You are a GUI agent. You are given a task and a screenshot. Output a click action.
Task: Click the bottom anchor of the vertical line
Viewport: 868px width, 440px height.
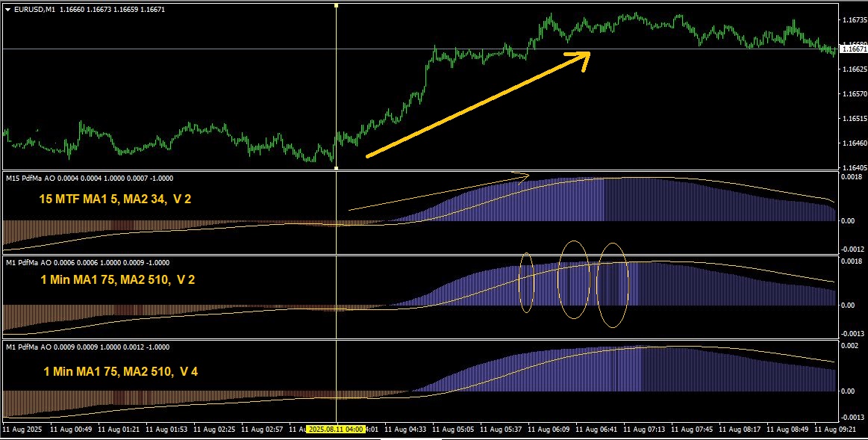click(336, 167)
